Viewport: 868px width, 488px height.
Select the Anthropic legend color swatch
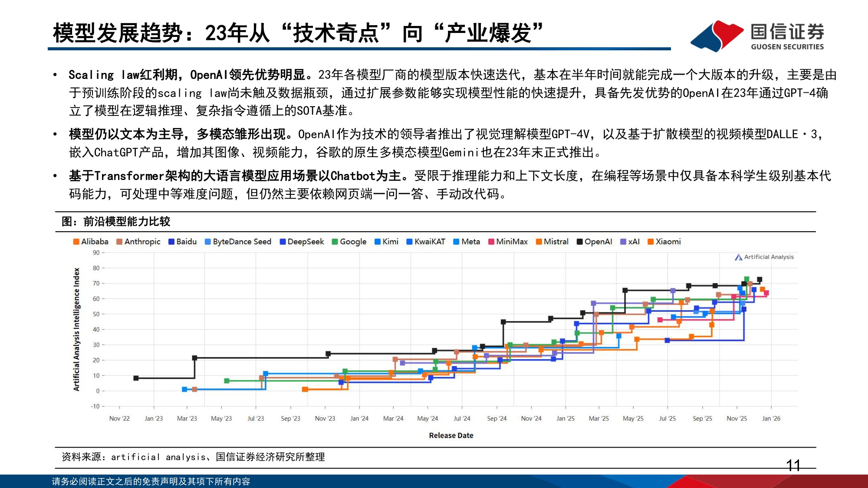point(119,242)
